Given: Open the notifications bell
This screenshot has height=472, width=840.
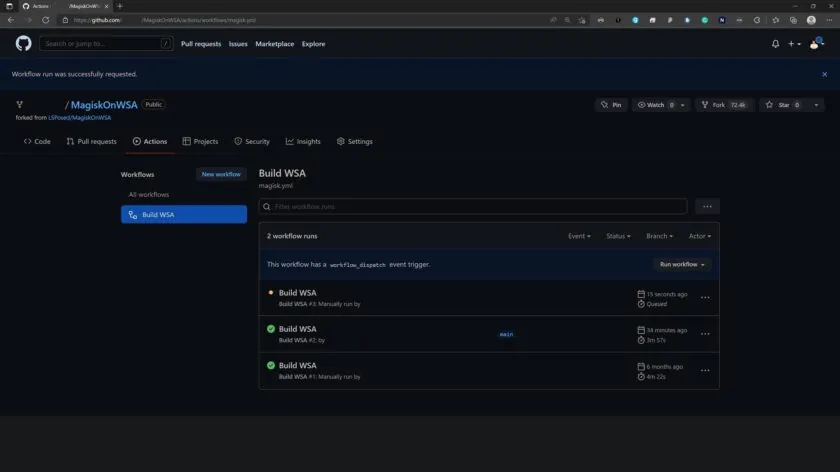Looking at the screenshot, I should [x=775, y=44].
